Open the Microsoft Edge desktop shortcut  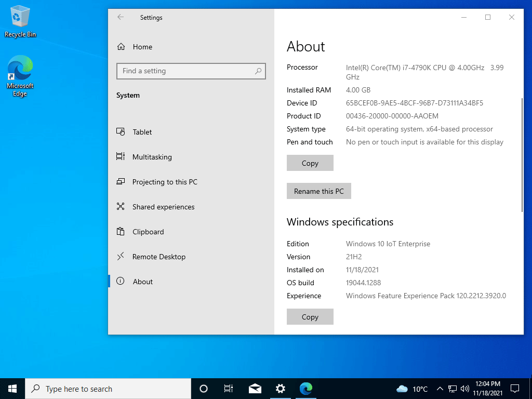click(20, 76)
